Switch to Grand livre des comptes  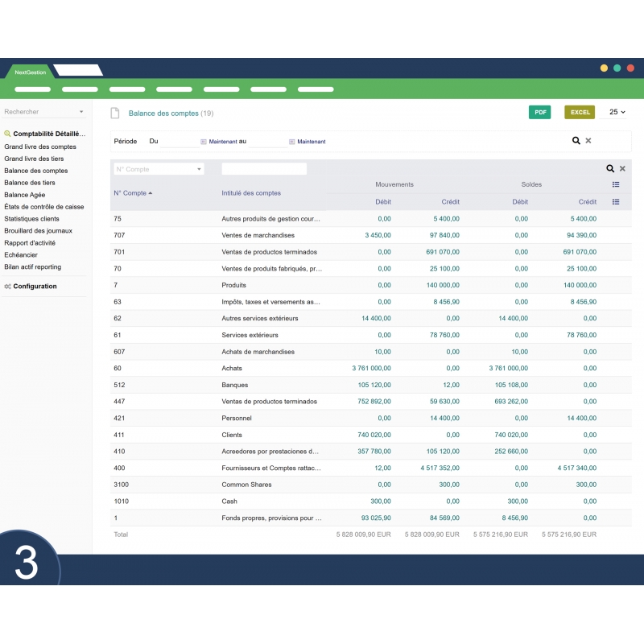coord(41,147)
